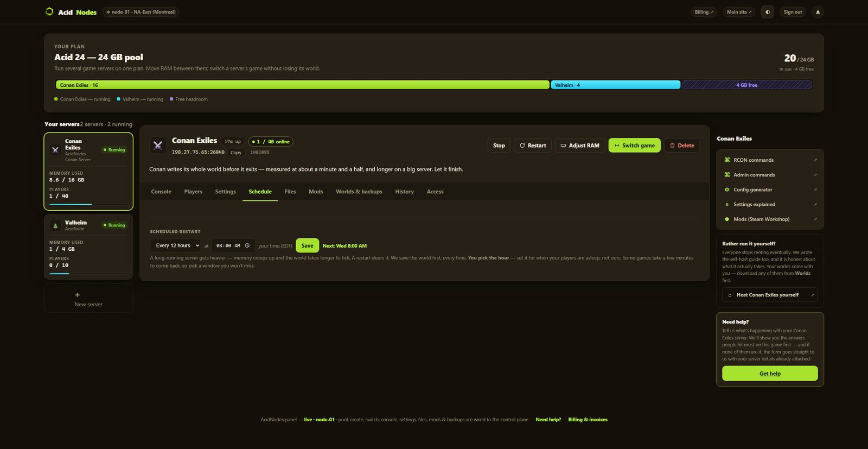Expand the restart interval dropdown
The image size is (868, 449).
[x=176, y=245]
